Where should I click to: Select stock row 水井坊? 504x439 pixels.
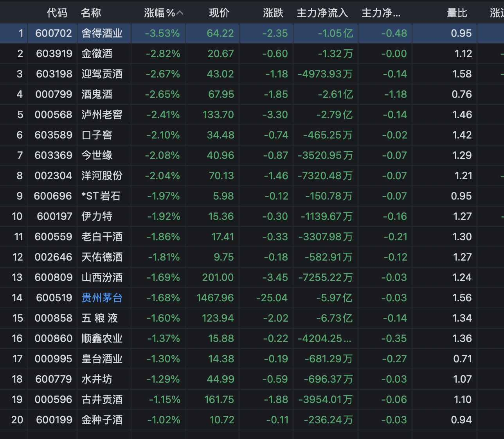click(x=252, y=379)
